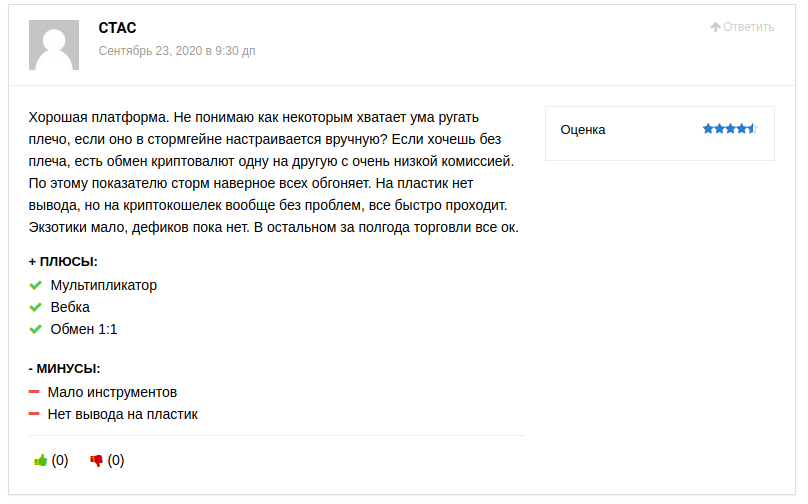Image resolution: width=808 pixels, height=504 pixels.
Task: Click the like count next to thumbs up
Action: (x=60, y=461)
